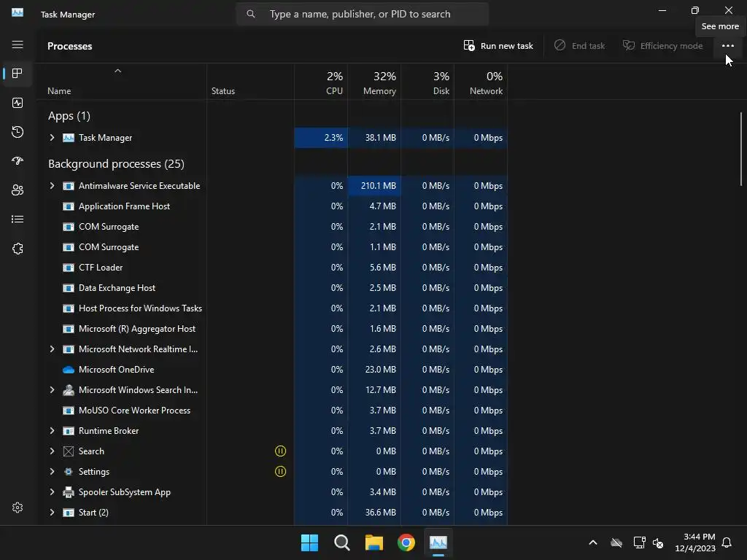This screenshot has width=747, height=560.
Task: Click the Efficiency mode button
Action: [662, 46]
